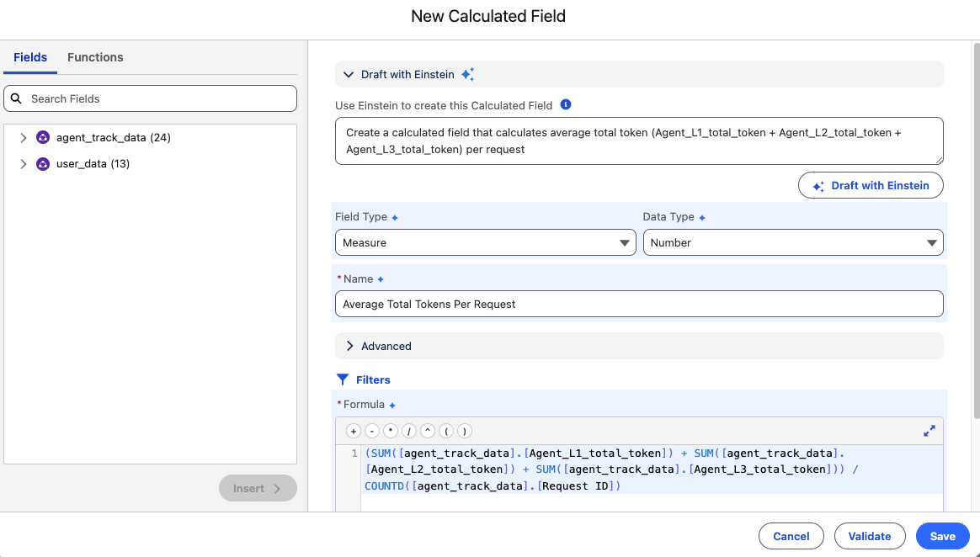
Task: Insert the division operator in formula
Action: pos(408,431)
